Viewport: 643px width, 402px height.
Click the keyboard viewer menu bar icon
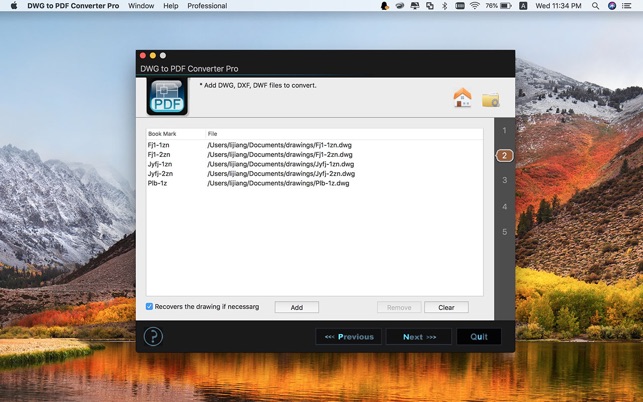460,6
